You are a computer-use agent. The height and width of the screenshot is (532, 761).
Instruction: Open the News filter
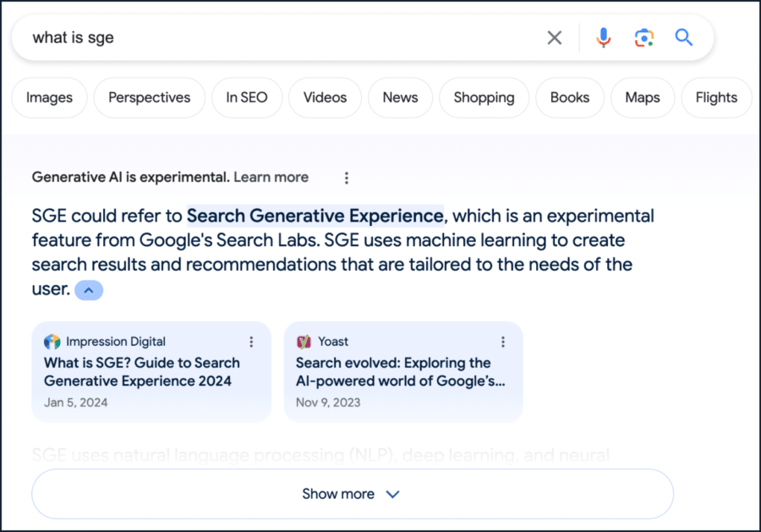(x=401, y=97)
